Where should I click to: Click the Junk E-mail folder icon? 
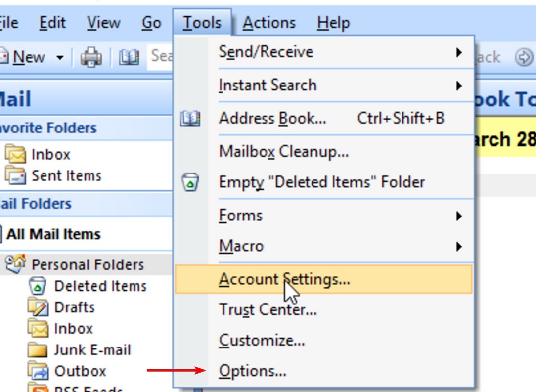38,349
